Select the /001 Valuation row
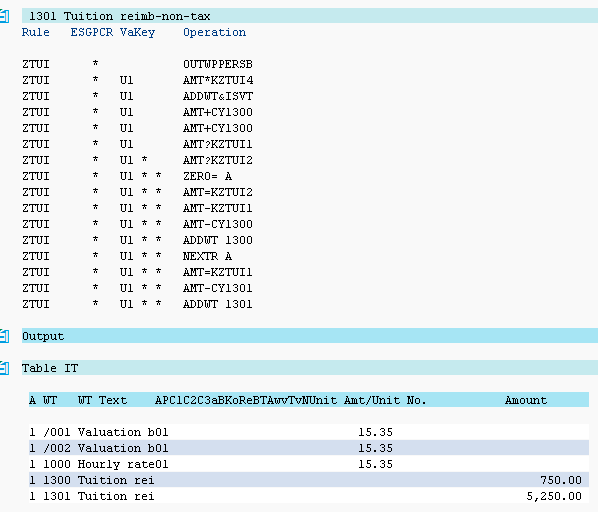The width and height of the screenshot is (598, 512). (309, 432)
